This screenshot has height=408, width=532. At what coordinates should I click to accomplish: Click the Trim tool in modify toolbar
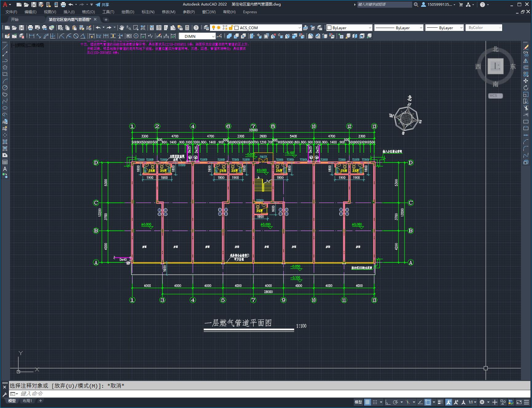tap(526, 108)
